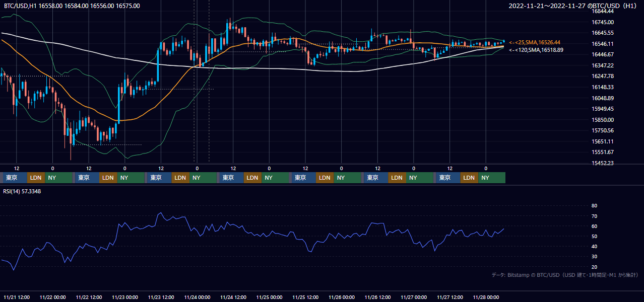This screenshot has width=644, height=302.
Task: Click price axis label 16048.89
Action: coord(603,98)
